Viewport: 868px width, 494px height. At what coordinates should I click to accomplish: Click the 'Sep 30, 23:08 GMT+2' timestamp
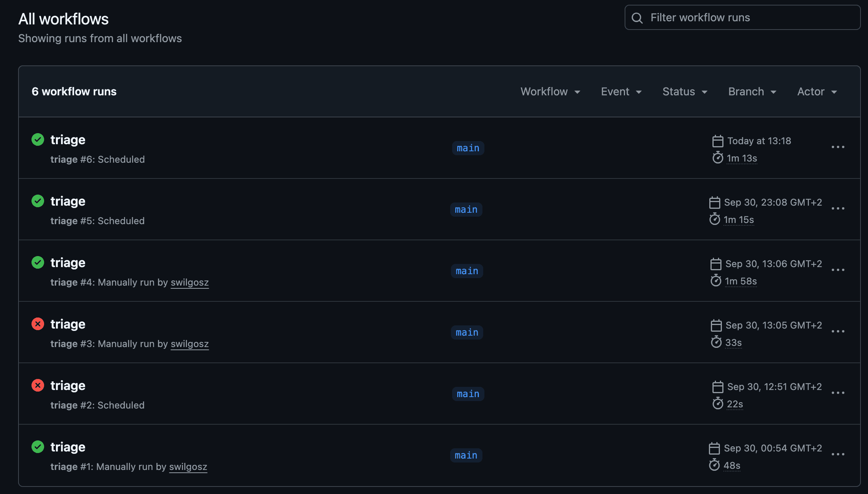tap(773, 202)
